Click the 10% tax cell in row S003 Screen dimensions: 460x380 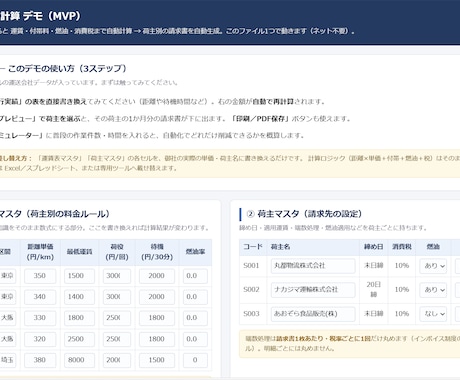(x=402, y=314)
